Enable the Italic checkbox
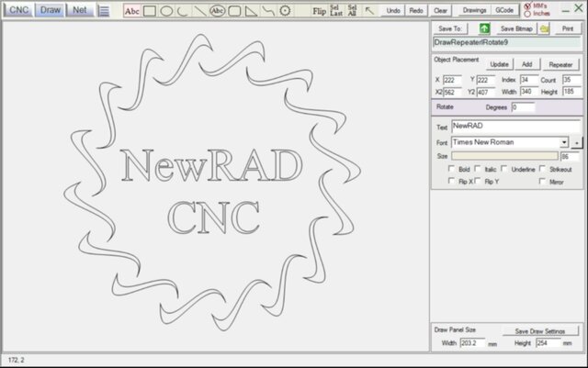 (478, 169)
